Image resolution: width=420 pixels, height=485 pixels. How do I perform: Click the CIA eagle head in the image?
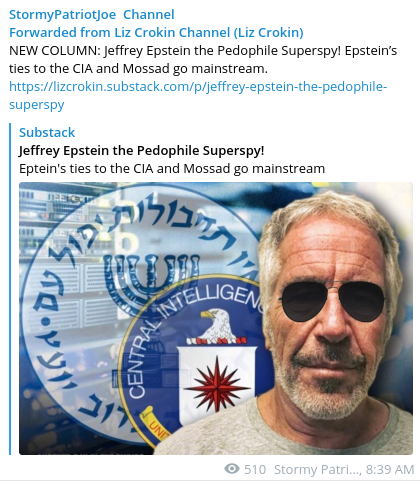213,319
